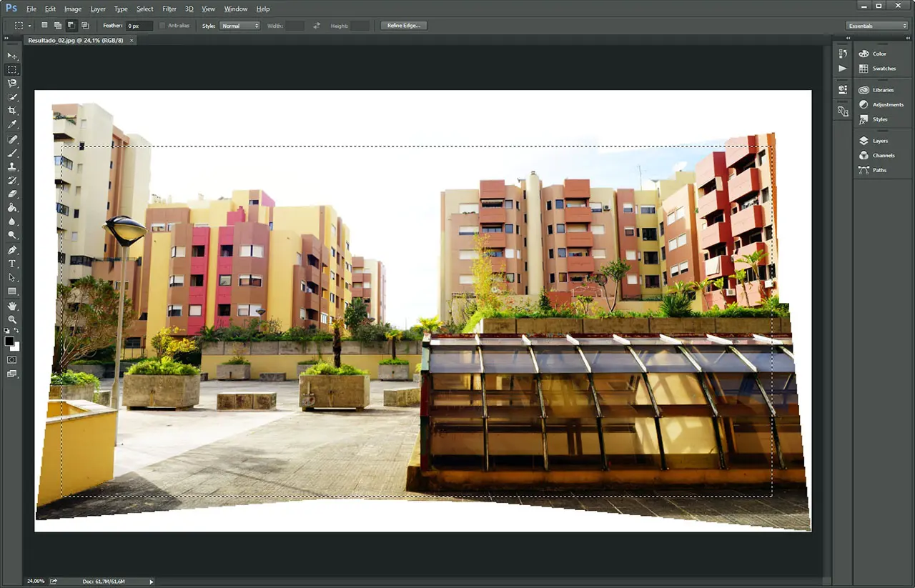Open the Style dropdown set to Normal
The width and height of the screenshot is (915, 588).
(239, 26)
